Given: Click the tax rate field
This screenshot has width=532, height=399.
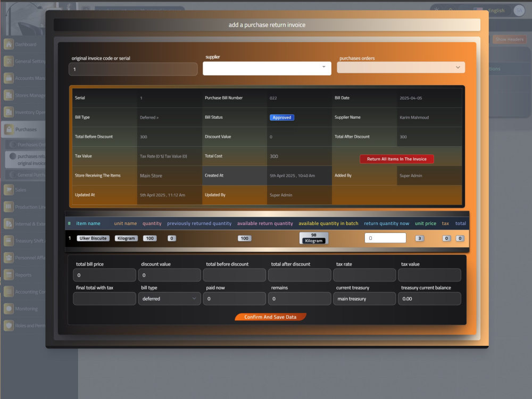Looking at the screenshot, I should (364, 275).
